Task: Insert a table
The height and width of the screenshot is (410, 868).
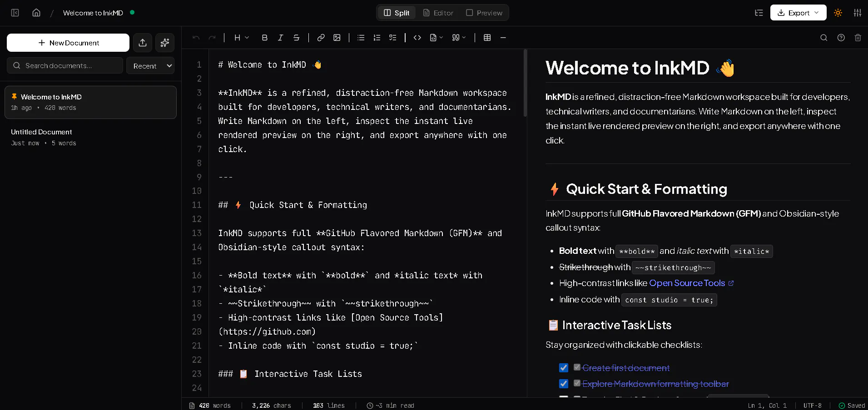Action: tap(487, 38)
